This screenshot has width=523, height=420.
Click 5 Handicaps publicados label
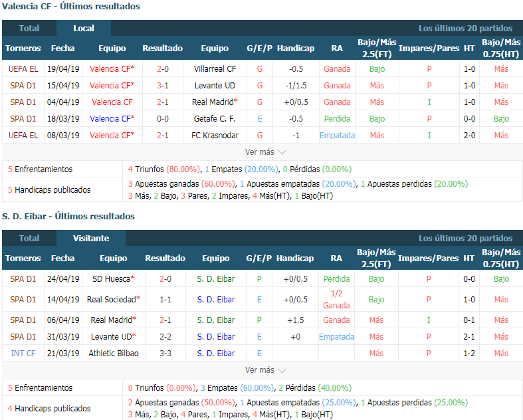tap(49, 190)
